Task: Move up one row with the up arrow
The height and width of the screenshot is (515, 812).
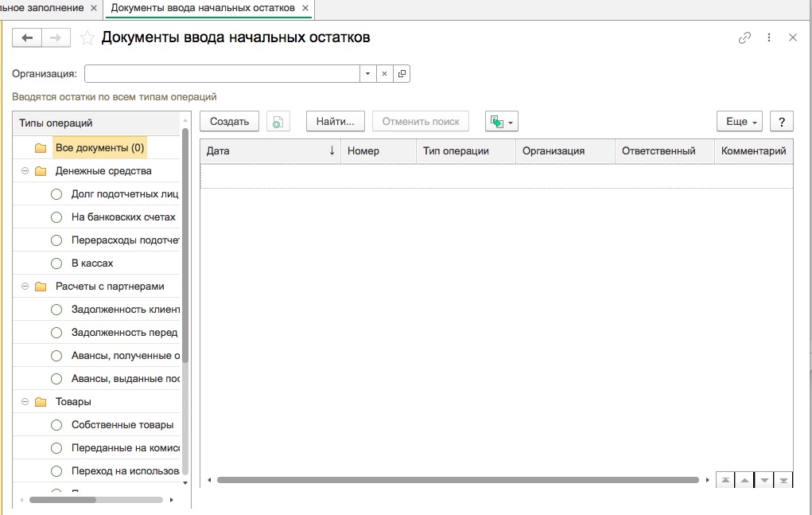Action: [x=744, y=480]
